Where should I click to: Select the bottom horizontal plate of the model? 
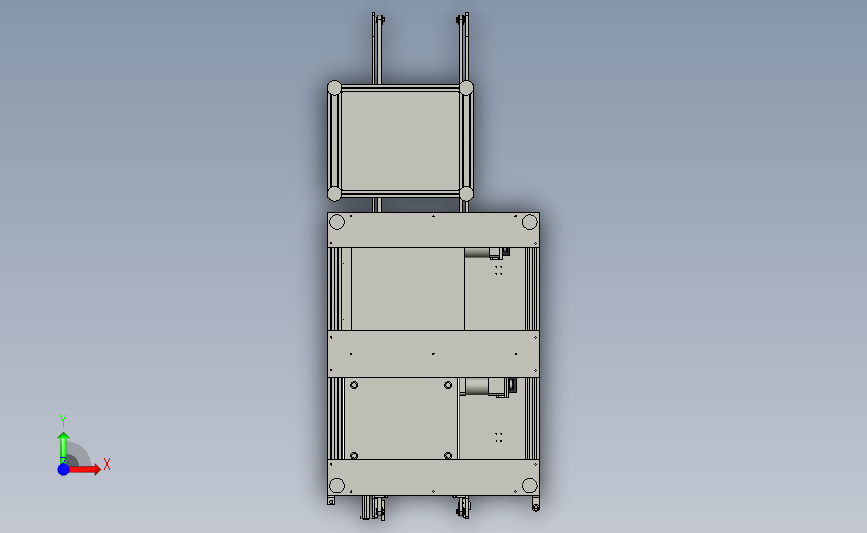(433, 477)
